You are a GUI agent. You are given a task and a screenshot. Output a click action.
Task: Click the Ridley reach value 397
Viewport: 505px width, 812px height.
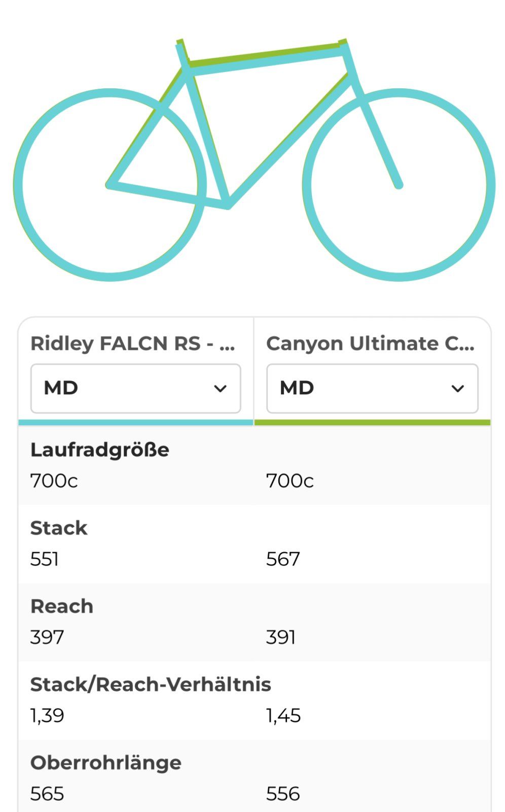click(x=47, y=637)
